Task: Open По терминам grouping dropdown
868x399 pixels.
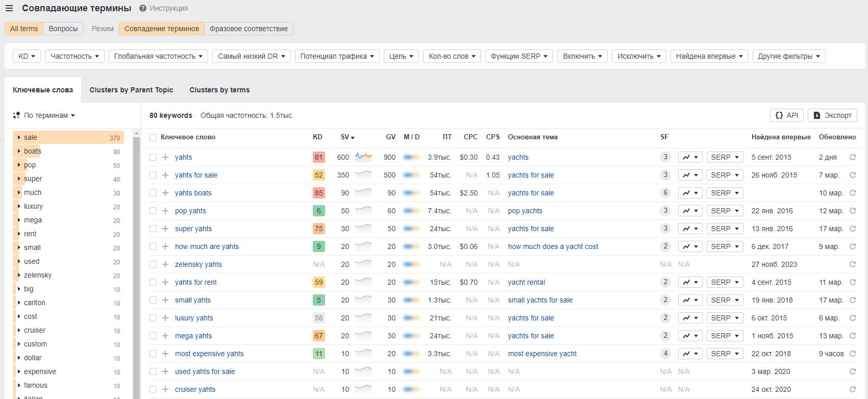Action: (44, 115)
